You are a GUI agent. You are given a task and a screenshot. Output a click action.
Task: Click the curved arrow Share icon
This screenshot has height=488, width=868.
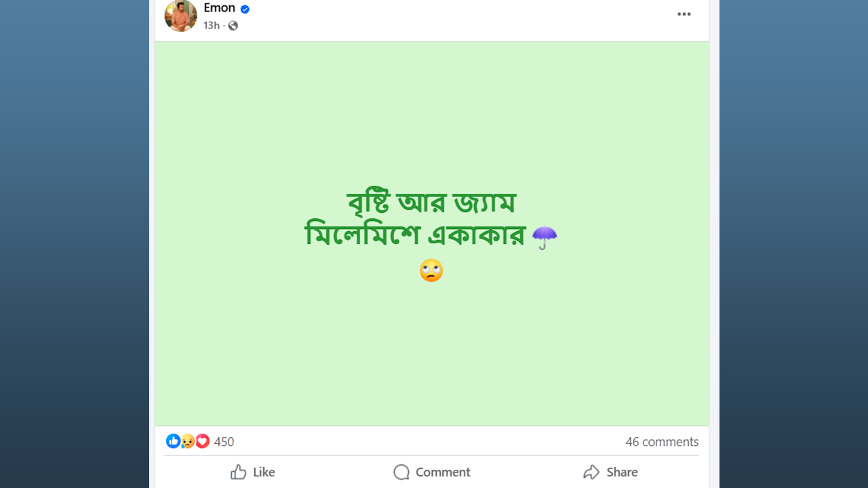tap(591, 472)
